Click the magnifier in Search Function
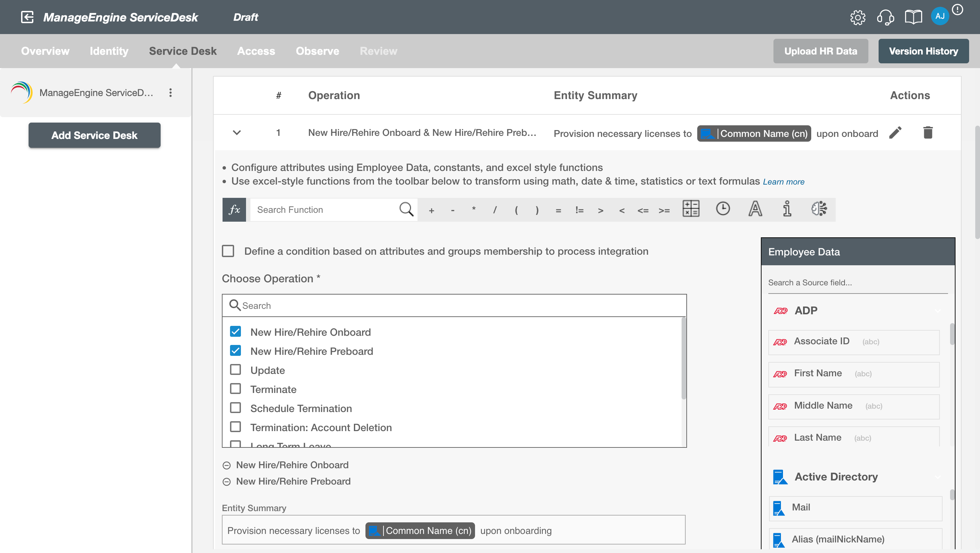The height and width of the screenshot is (553, 980). pyautogui.click(x=406, y=209)
